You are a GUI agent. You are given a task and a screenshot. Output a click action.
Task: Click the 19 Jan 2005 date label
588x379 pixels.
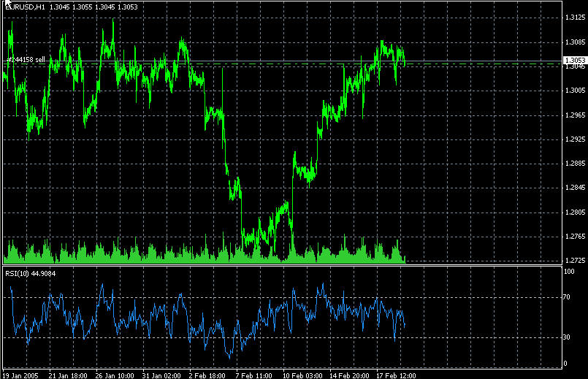pos(21,375)
